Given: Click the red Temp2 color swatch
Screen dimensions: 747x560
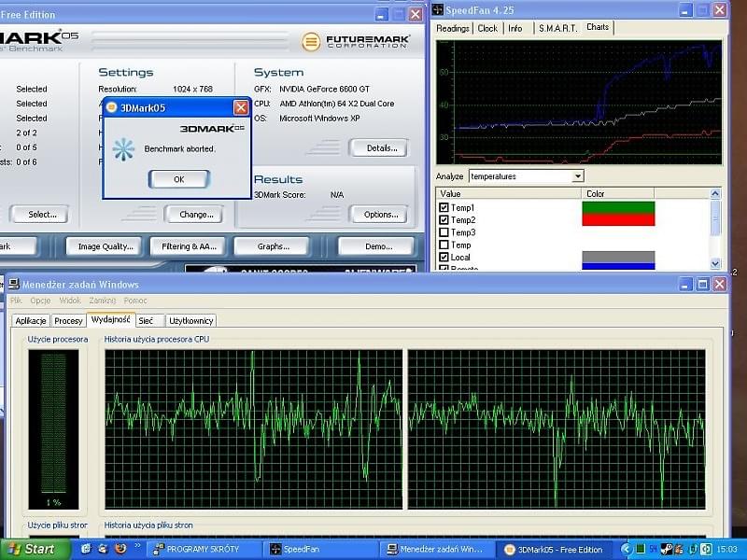Looking at the screenshot, I should point(618,219).
